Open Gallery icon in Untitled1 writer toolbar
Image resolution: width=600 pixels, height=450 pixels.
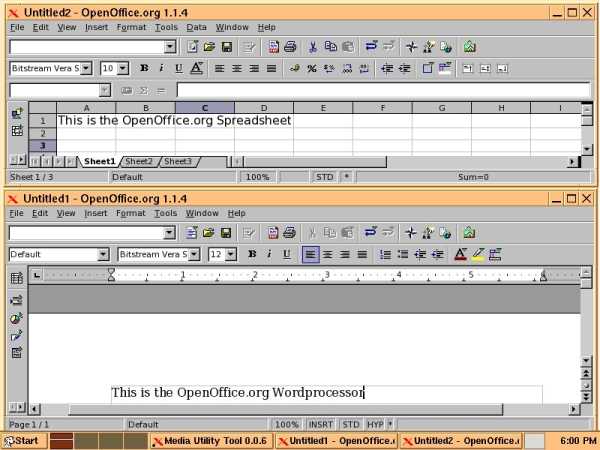coord(469,233)
